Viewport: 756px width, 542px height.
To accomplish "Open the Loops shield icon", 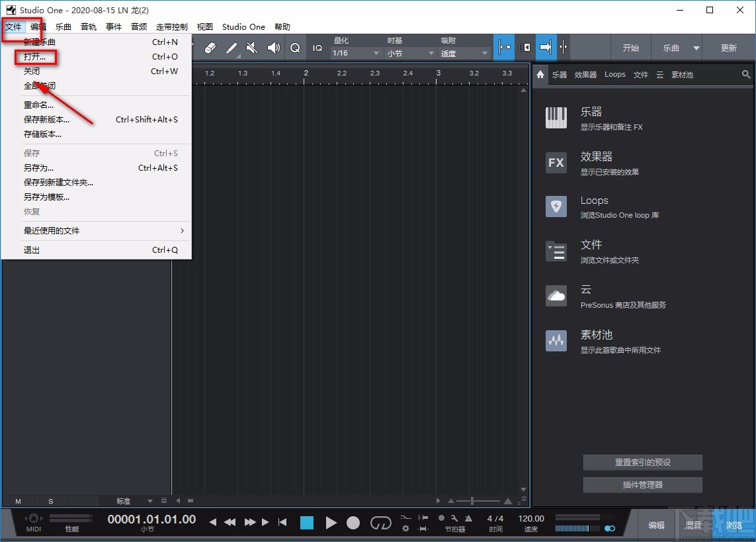I will pos(556,206).
